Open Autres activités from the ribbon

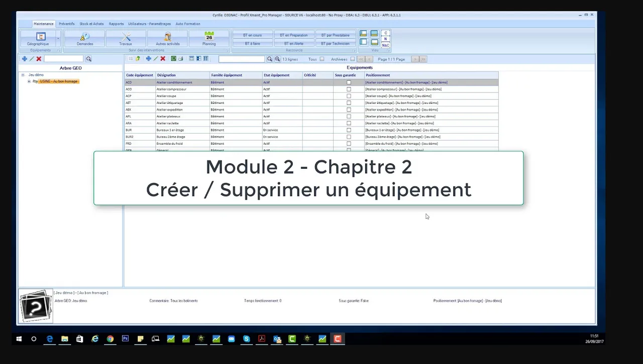tap(167, 39)
